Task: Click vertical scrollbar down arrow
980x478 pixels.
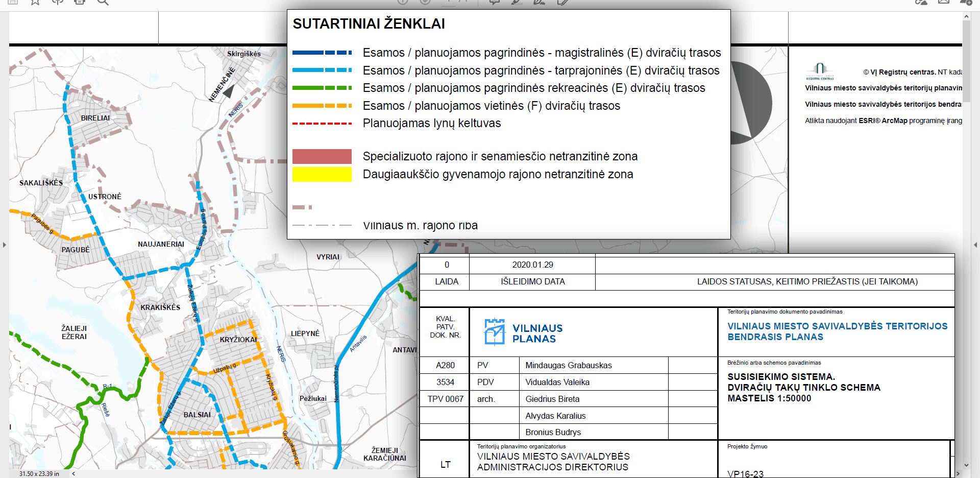Action: point(966,465)
